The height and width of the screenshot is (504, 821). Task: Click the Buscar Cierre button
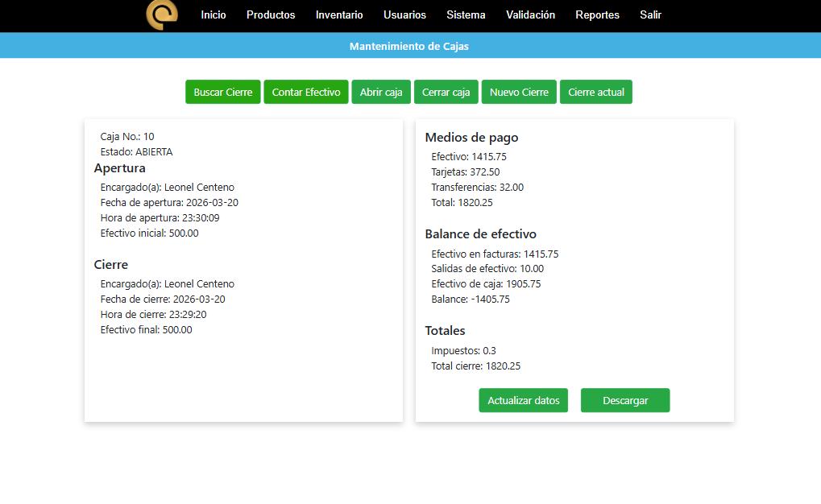223,92
